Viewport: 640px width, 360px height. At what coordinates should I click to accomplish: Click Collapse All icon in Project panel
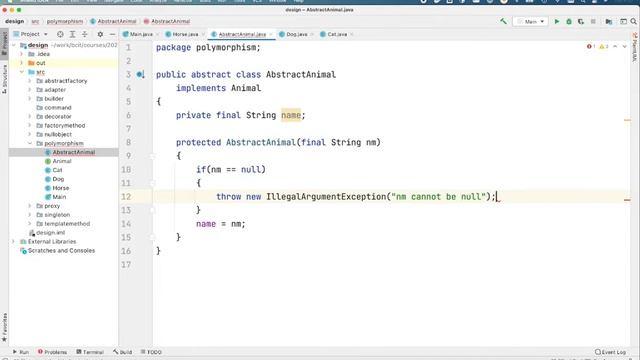coord(84,34)
